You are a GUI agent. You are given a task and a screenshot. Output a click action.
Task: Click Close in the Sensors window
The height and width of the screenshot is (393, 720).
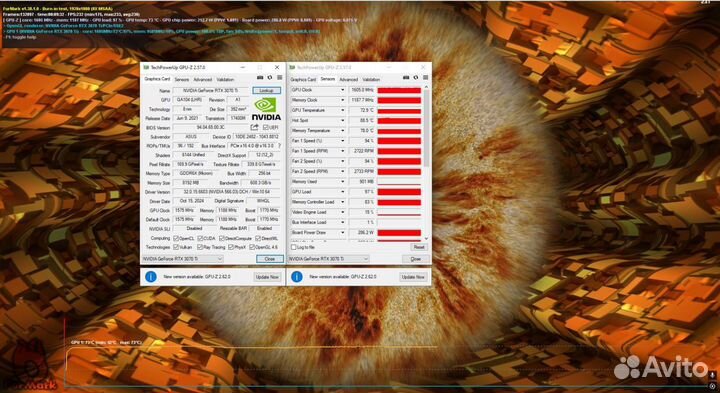coord(416,259)
